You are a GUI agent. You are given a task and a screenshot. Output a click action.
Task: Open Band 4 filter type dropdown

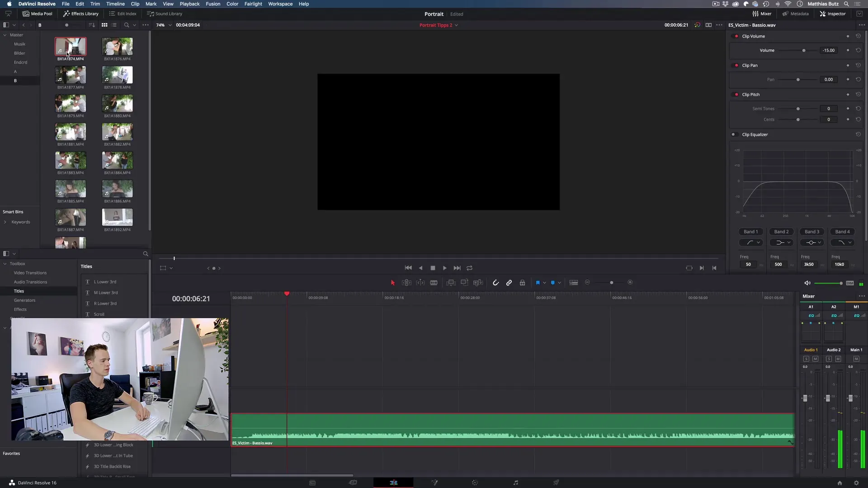tap(842, 243)
